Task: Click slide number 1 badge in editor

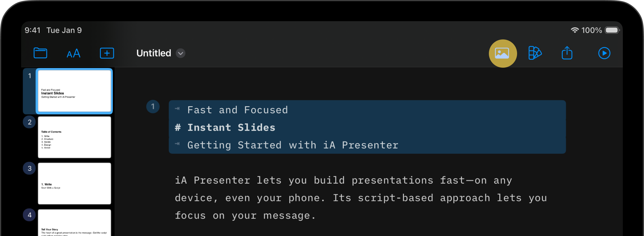Action: click(x=153, y=107)
